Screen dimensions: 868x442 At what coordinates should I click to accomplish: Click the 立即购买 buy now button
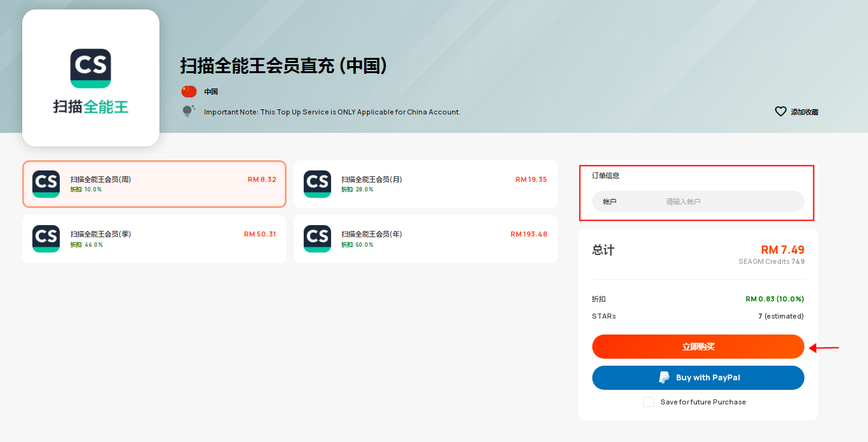[x=698, y=347]
